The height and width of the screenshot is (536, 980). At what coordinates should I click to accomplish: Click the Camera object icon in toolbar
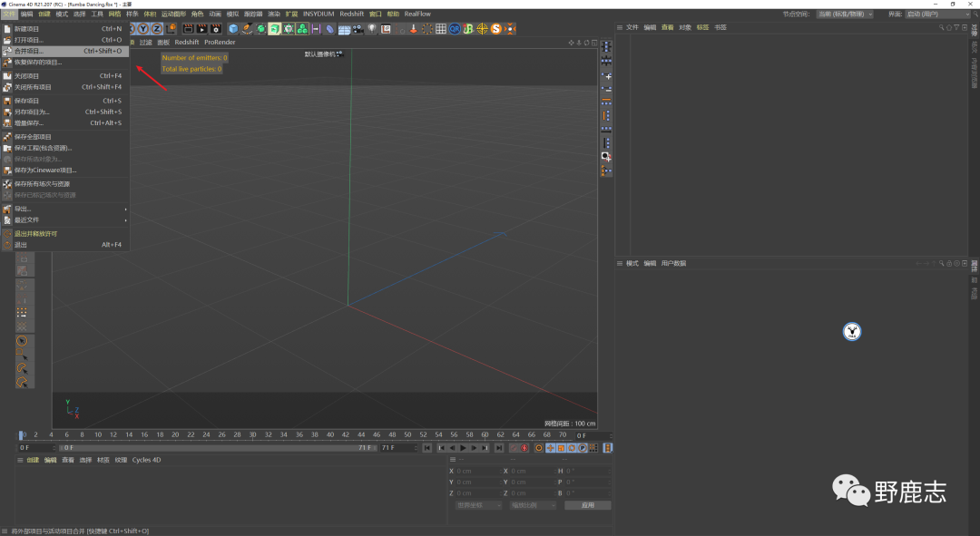[358, 29]
